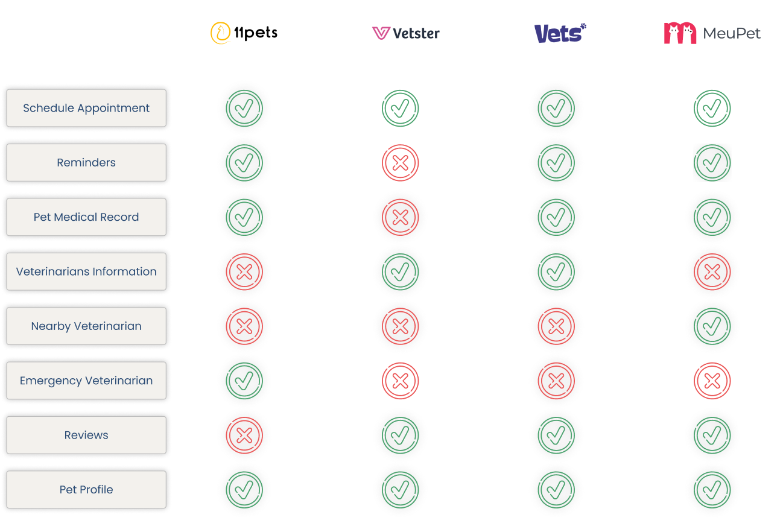The image size is (783, 532).
Task: Click Vets' green check for Schedule Appointment
Action: [x=556, y=109]
